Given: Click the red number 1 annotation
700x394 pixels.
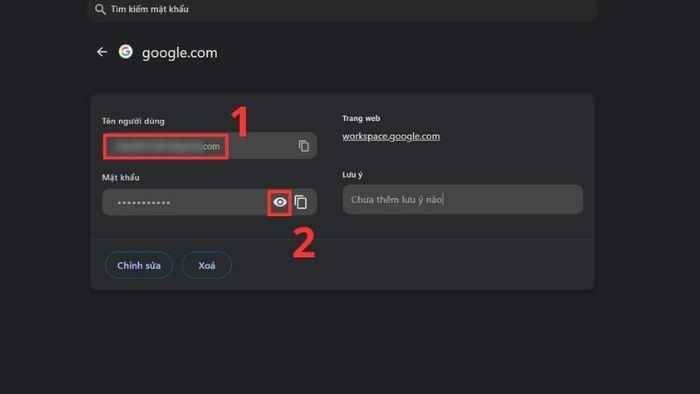Looking at the screenshot, I should (240, 121).
